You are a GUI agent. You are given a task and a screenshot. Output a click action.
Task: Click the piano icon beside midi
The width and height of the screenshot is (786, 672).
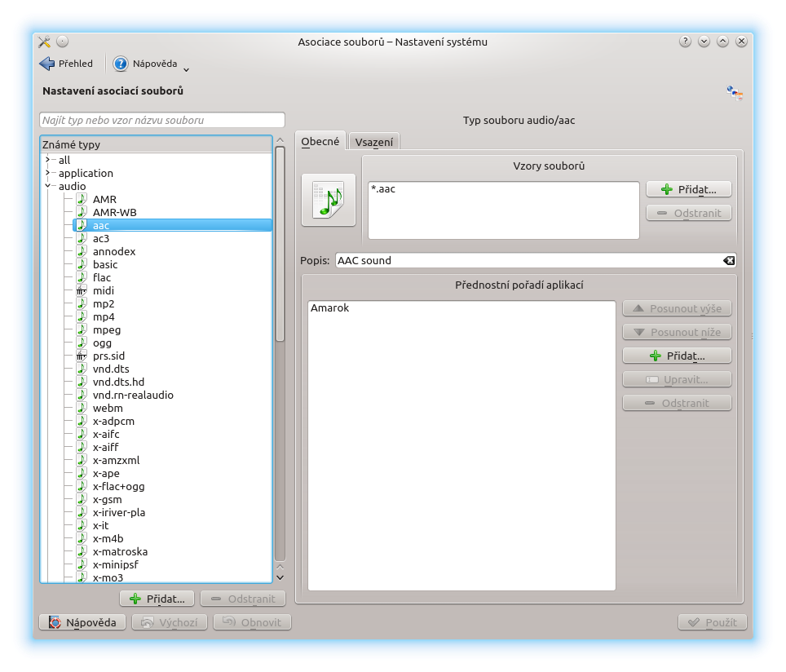82,290
